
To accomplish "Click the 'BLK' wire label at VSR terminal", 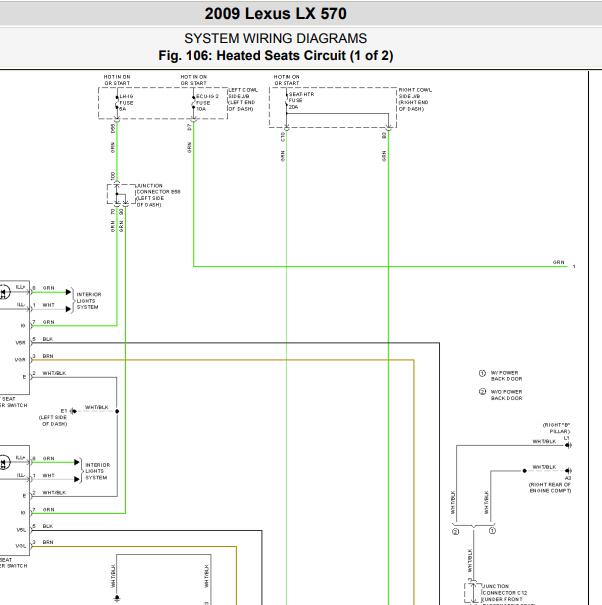I will tap(47, 339).
